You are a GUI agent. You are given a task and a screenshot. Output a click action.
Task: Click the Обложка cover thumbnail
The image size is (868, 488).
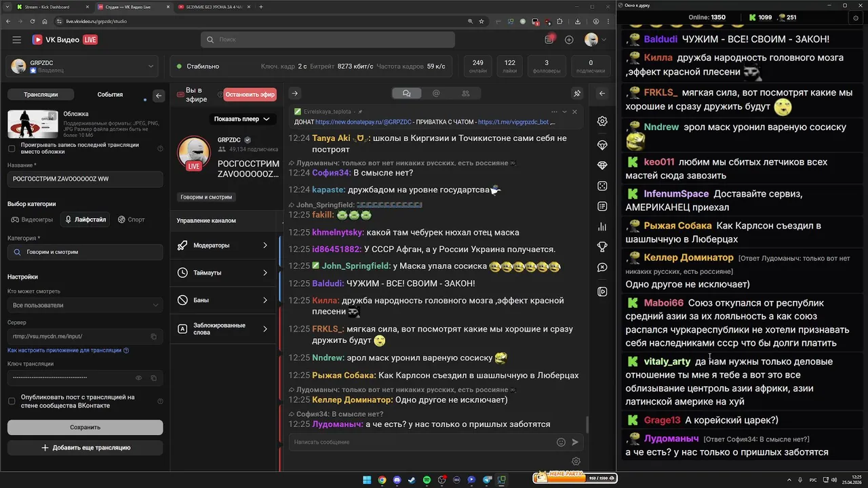pos(33,123)
